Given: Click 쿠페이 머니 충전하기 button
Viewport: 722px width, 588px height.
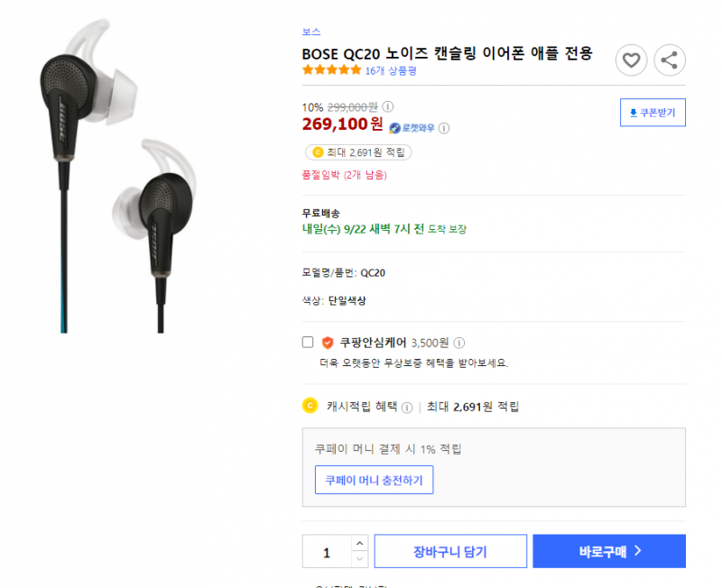Looking at the screenshot, I should point(374,480).
